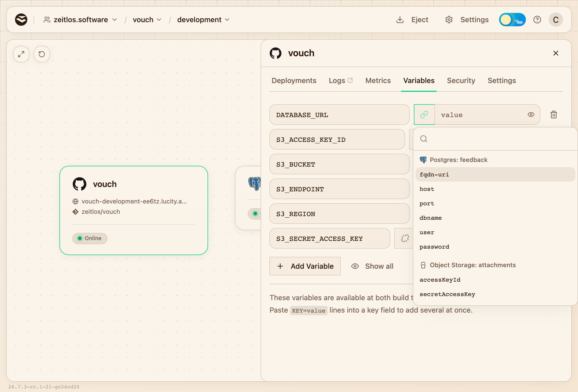Click the S3_ACCESS_KEY_ID key field
This screenshot has width=578, height=392.
click(x=337, y=139)
